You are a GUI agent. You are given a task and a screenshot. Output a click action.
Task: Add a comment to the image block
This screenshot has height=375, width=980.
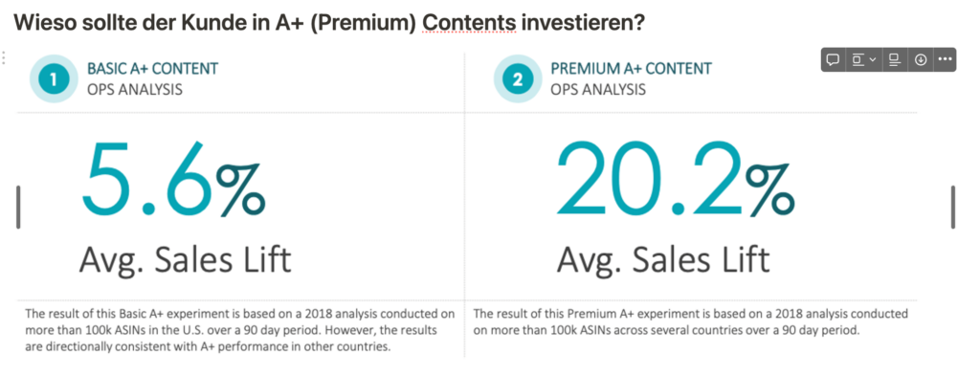[x=833, y=60]
